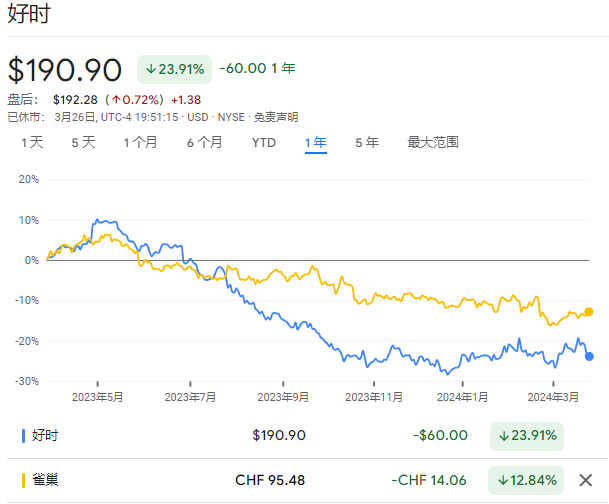The width and height of the screenshot is (609, 504).
Task: Click the -CHF 14.06 change value
Action: (429, 480)
